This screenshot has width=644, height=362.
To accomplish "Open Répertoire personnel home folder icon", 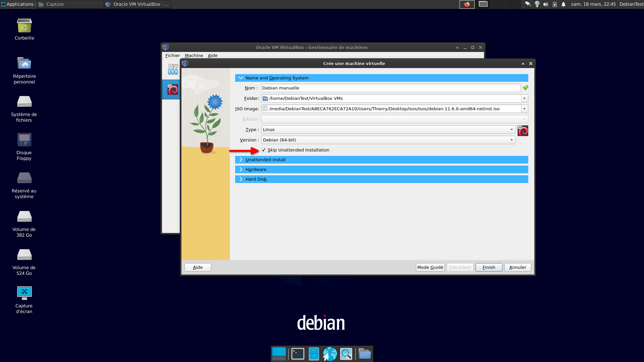I will (24, 63).
